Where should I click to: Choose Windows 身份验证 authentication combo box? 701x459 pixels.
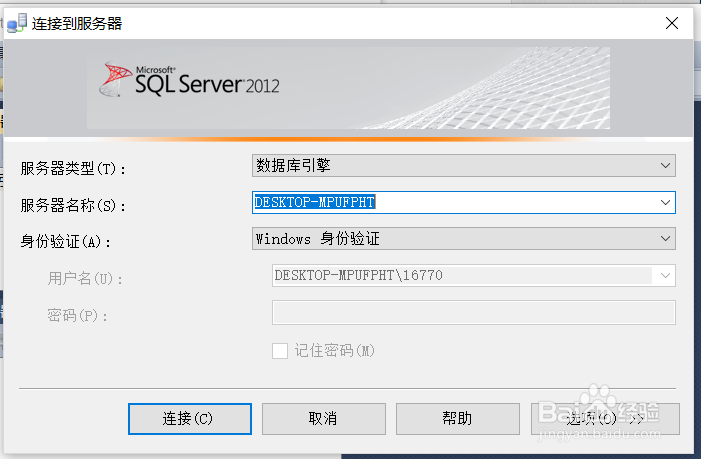click(x=464, y=239)
